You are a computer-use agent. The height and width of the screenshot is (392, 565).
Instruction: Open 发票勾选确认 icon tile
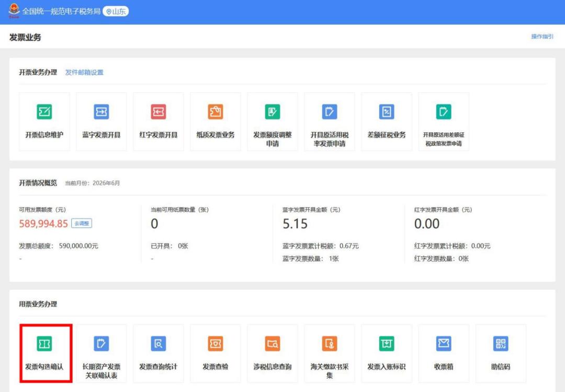coord(46,353)
